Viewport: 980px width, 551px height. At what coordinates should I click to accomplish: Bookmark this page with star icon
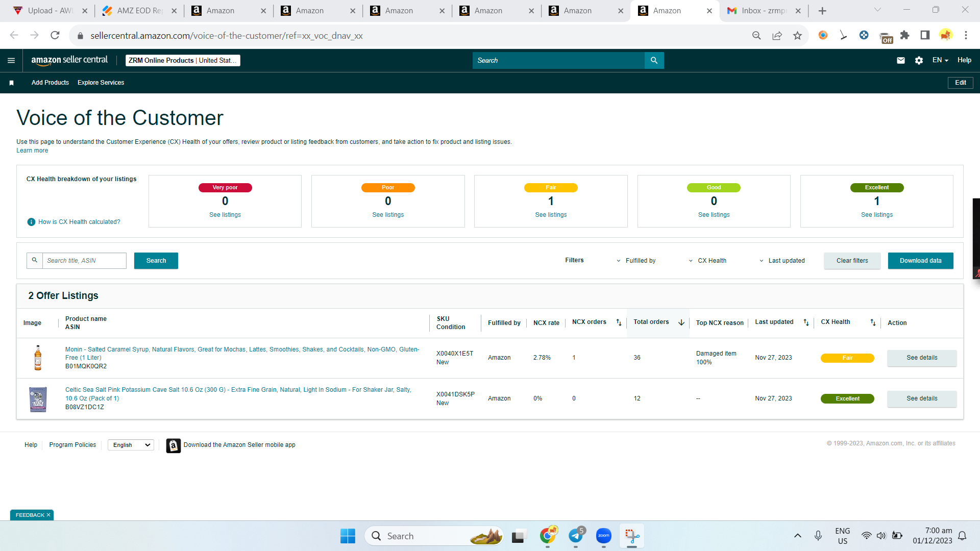click(x=797, y=35)
